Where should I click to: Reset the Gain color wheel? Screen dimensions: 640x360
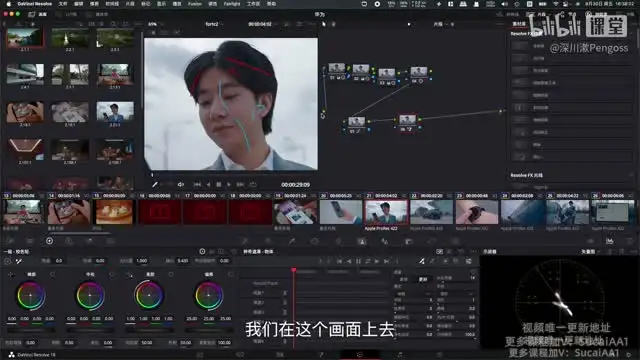point(171,274)
